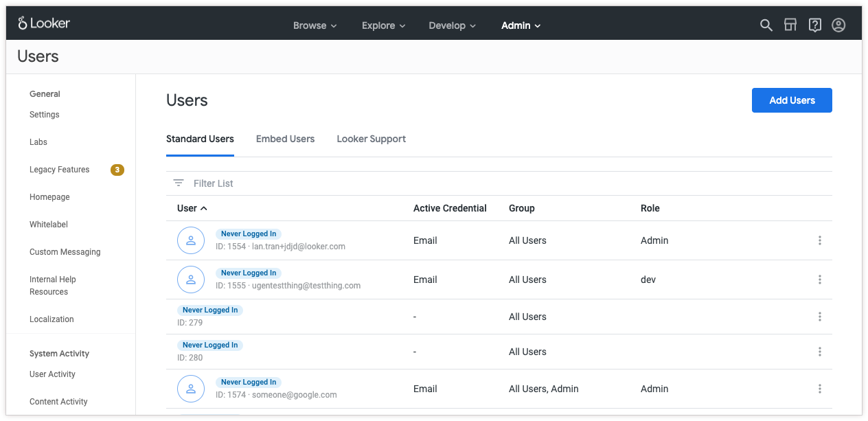Open three-dot menu for user ID 279
868x421 pixels.
(820, 317)
